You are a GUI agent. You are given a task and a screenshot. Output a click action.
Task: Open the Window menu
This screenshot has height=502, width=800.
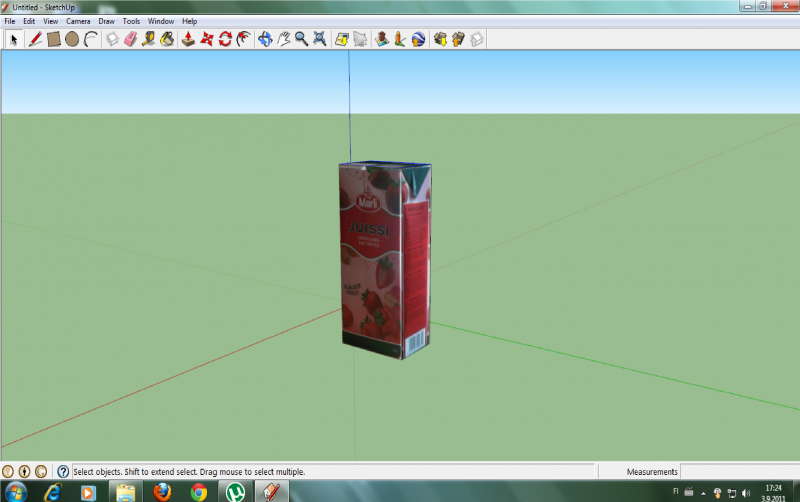tap(161, 21)
